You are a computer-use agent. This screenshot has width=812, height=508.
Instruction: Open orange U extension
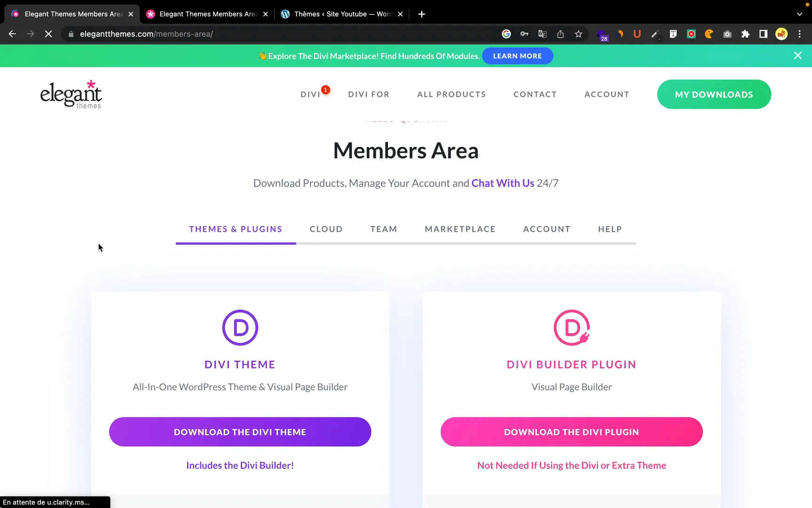(637, 34)
